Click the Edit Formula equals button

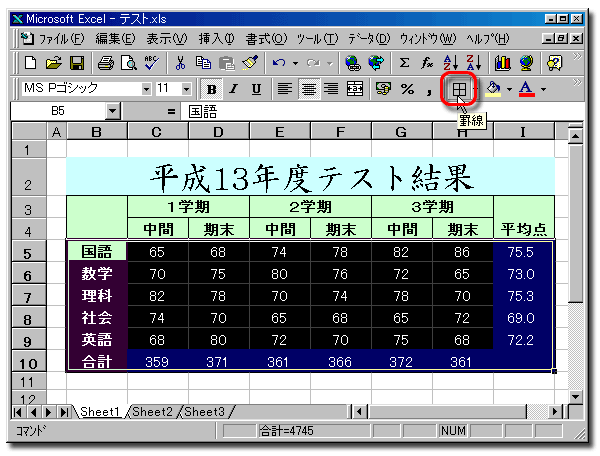pos(171,112)
